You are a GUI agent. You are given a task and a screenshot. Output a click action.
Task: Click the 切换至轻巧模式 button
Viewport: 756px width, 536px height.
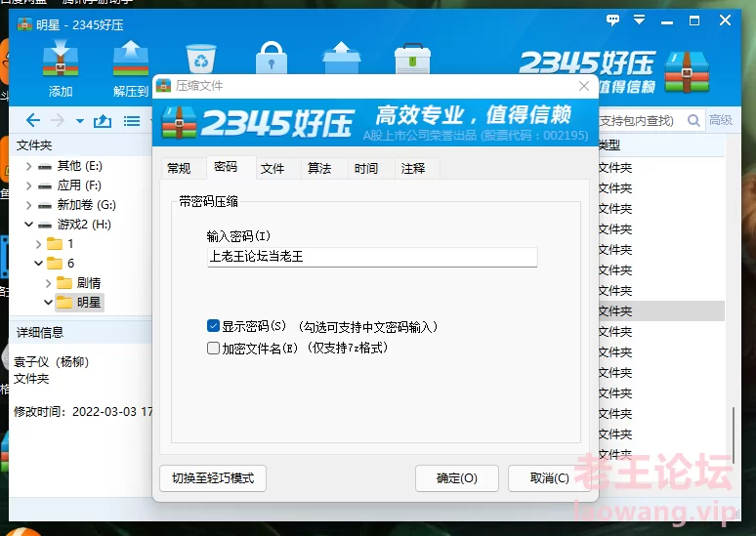click(213, 478)
